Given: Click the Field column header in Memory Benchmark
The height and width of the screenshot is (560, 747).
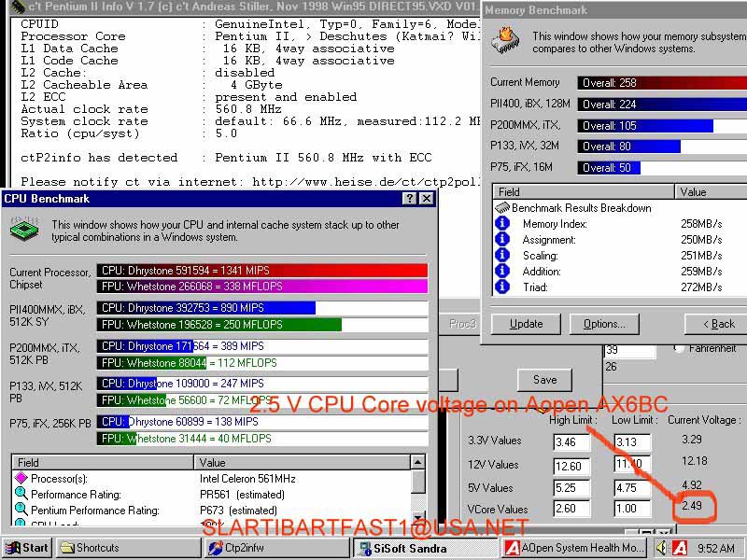Looking at the screenshot, I should pyautogui.click(x=583, y=192).
